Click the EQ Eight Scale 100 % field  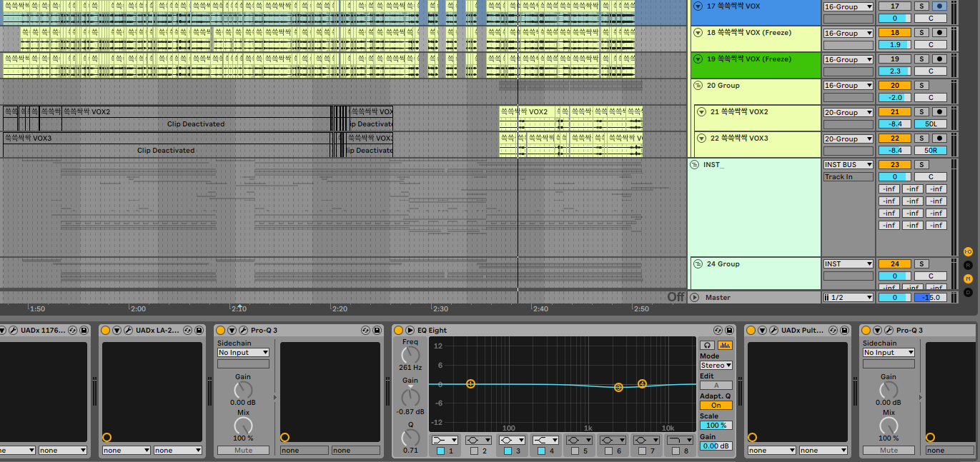click(716, 426)
